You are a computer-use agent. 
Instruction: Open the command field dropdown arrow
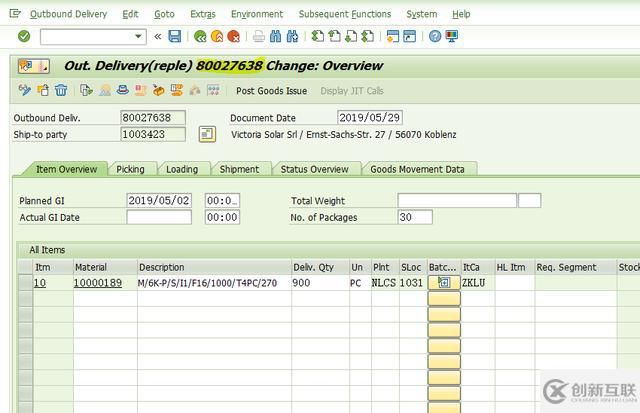pyautogui.click(x=139, y=37)
